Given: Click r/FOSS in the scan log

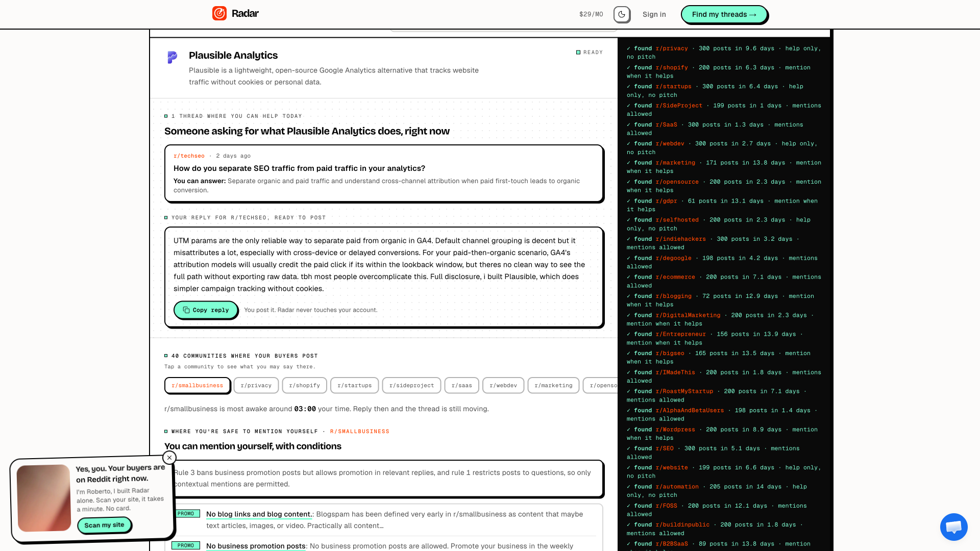Looking at the screenshot, I should (x=667, y=506).
